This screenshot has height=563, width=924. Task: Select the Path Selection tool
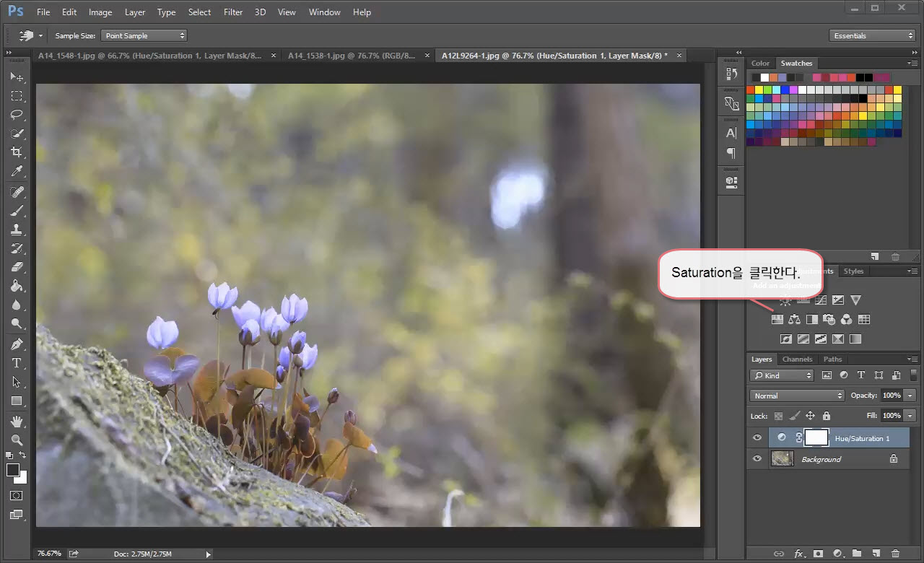click(x=17, y=382)
